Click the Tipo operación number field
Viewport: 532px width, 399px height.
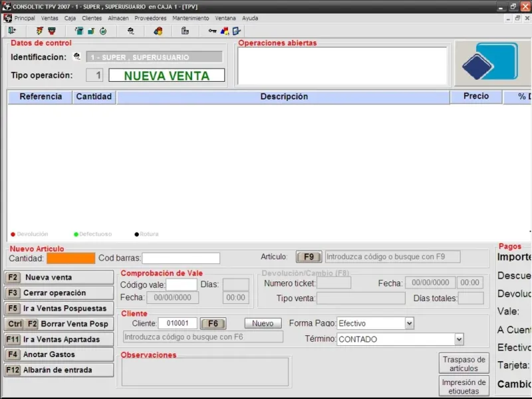coord(94,75)
